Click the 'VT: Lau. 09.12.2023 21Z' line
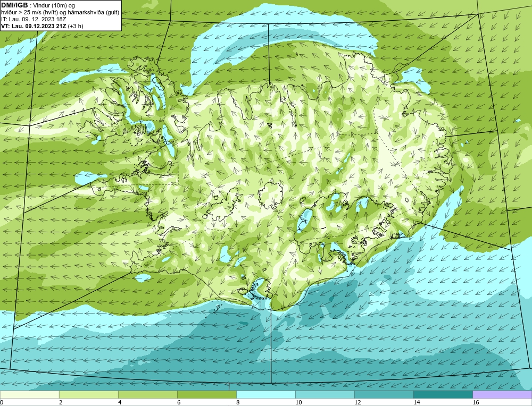The image size is (532, 406). (34, 26)
